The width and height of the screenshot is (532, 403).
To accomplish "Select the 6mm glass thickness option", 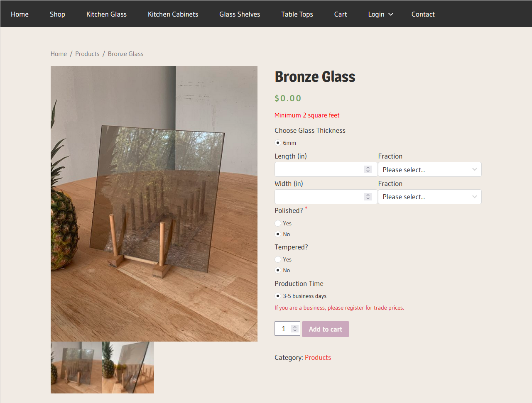I will [x=278, y=143].
